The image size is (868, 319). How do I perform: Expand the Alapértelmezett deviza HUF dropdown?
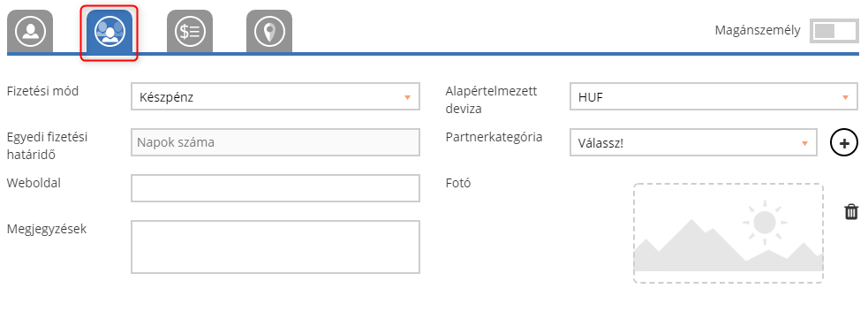pos(713,97)
